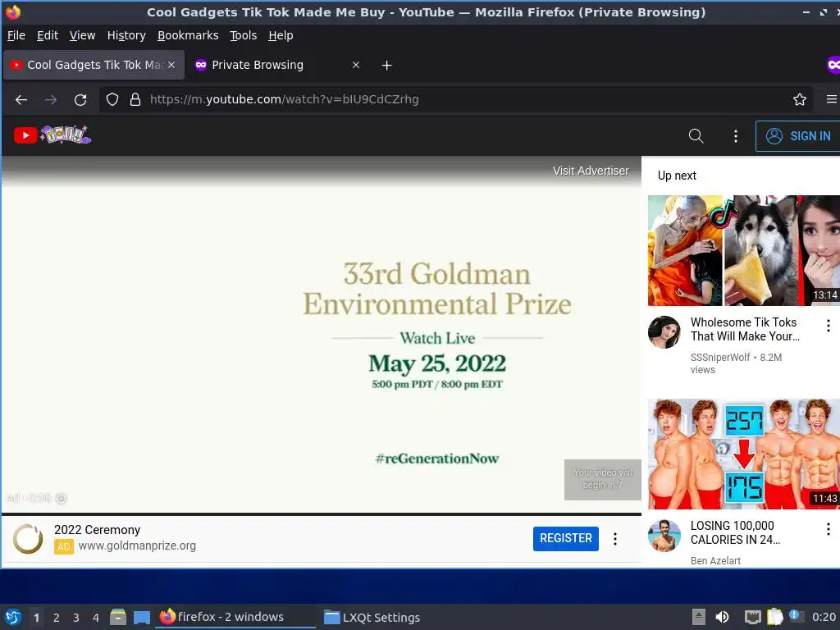Open the View menu
The image size is (840, 630).
83,35
